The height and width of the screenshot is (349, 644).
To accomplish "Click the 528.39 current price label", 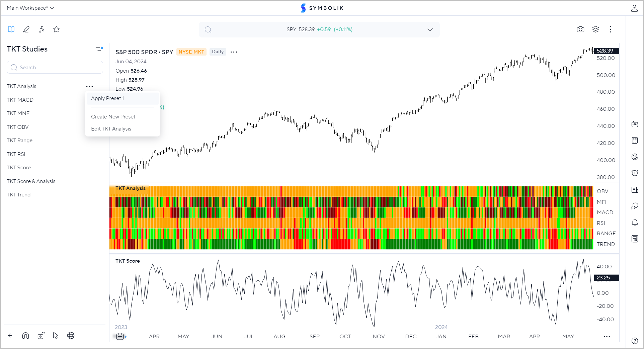I will pos(606,51).
